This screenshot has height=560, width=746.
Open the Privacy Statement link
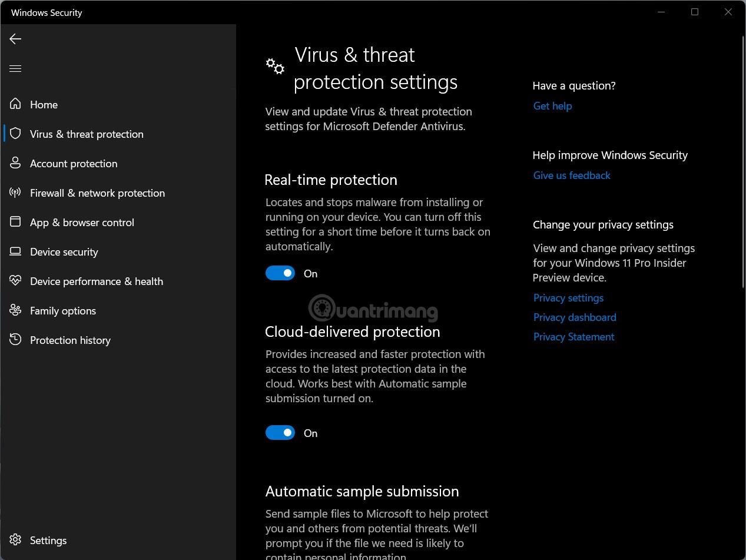coord(573,337)
